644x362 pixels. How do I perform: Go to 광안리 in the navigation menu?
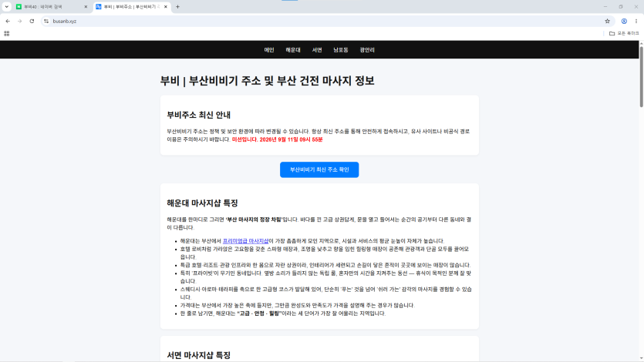367,50
